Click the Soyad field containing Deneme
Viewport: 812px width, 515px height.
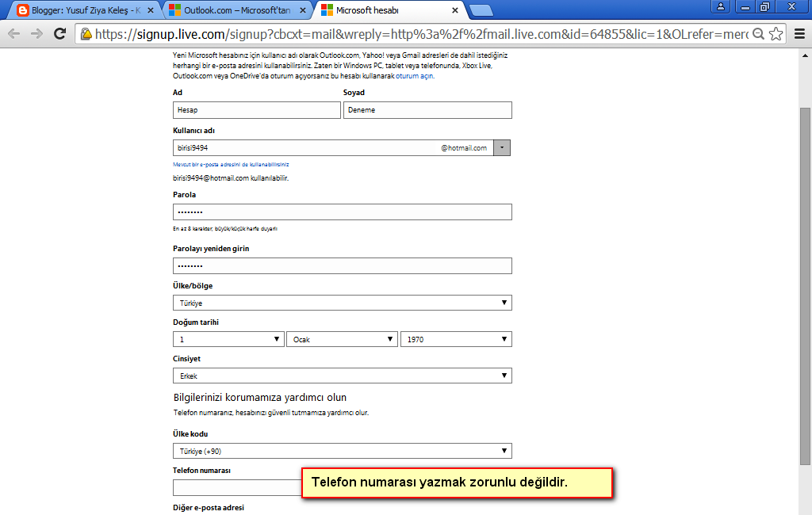pos(427,110)
